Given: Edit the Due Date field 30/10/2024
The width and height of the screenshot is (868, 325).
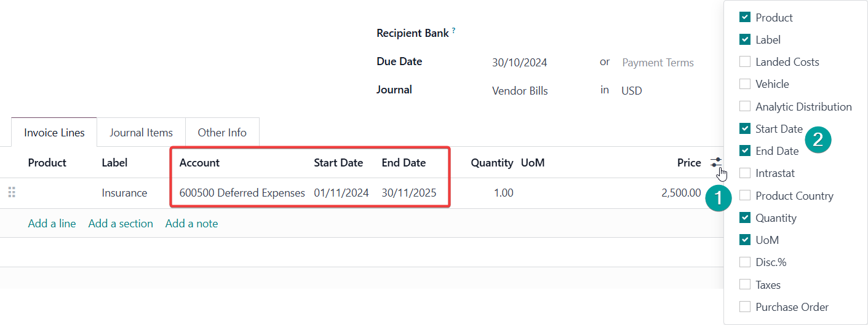Looking at the screenshot, I should (520, 63).
